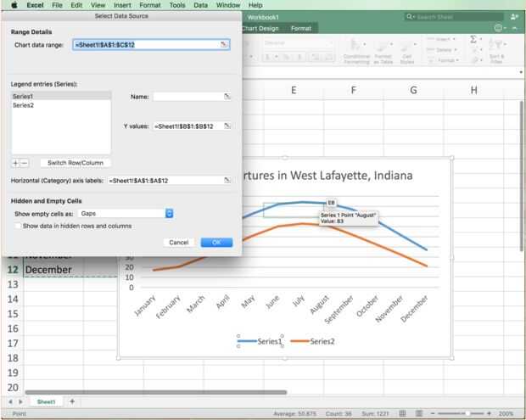Select column H header

click(x=473, y=90)
